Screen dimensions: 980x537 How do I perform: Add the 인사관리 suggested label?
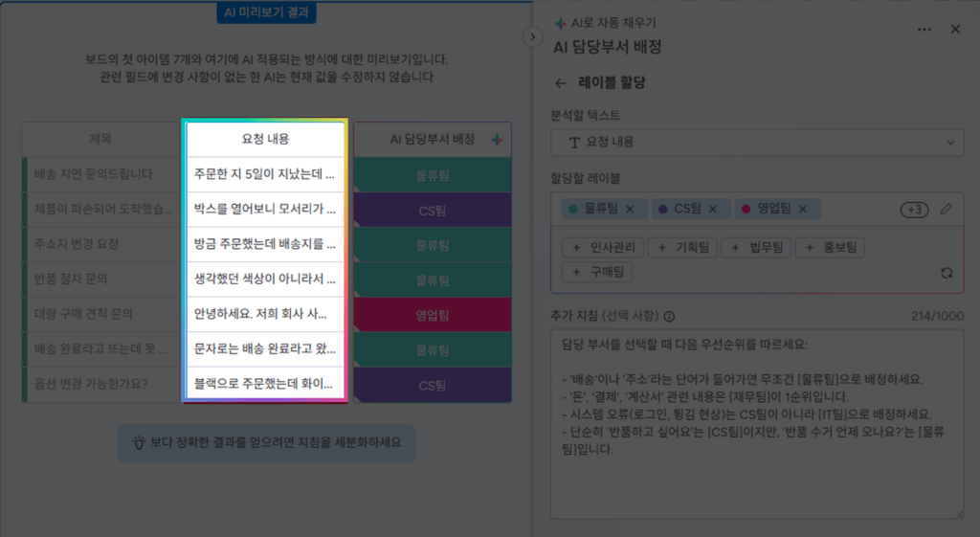(602, 248)
